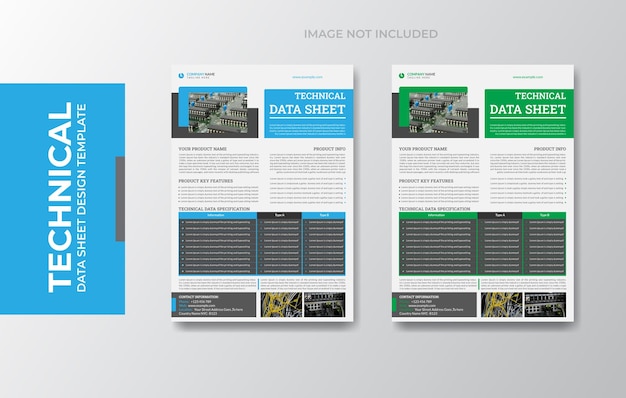Click the yellow cables photo on blue flyer
Viewport: 626px width, 398px height.
point(281,305)
